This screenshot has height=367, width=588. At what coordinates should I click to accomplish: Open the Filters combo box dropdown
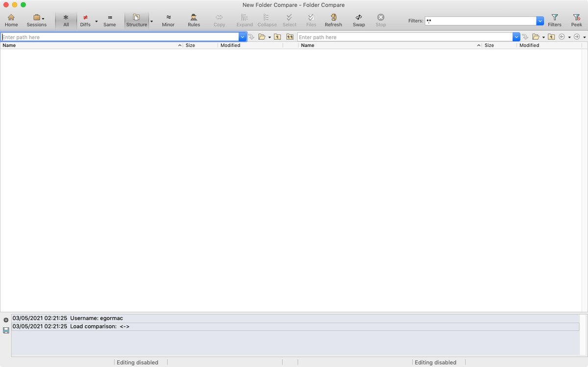(540, 21)
